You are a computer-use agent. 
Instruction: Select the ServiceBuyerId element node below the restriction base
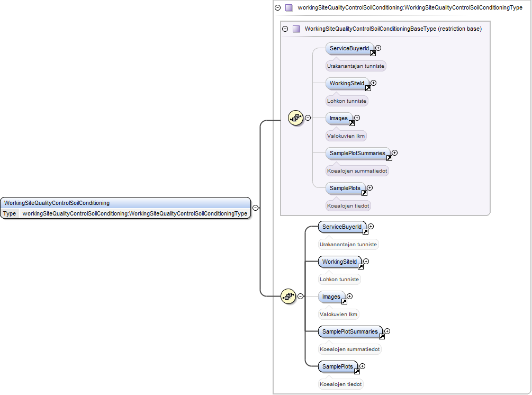[342, 227]
